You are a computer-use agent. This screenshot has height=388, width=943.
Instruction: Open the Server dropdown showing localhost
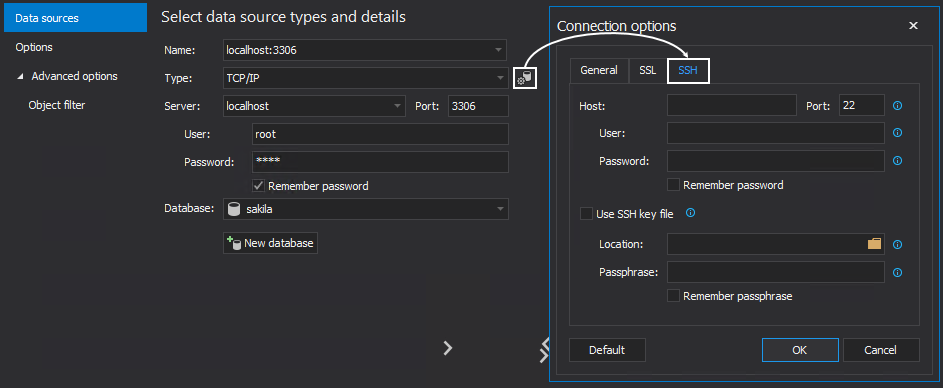398,106
